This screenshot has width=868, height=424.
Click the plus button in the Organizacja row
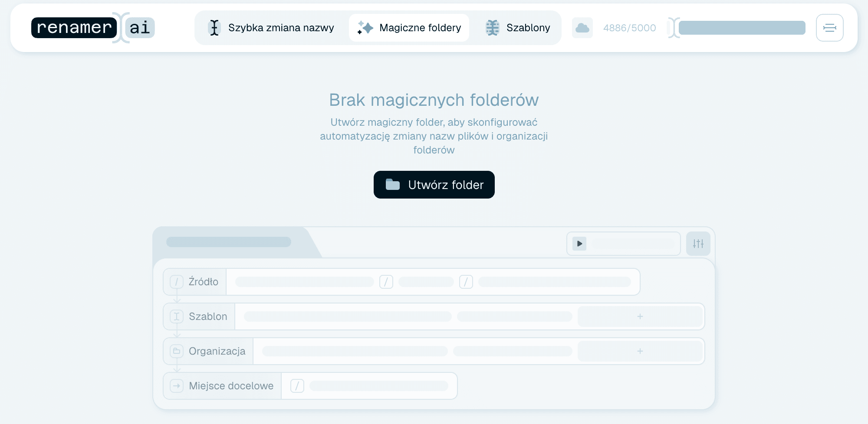tap(640, 351)
